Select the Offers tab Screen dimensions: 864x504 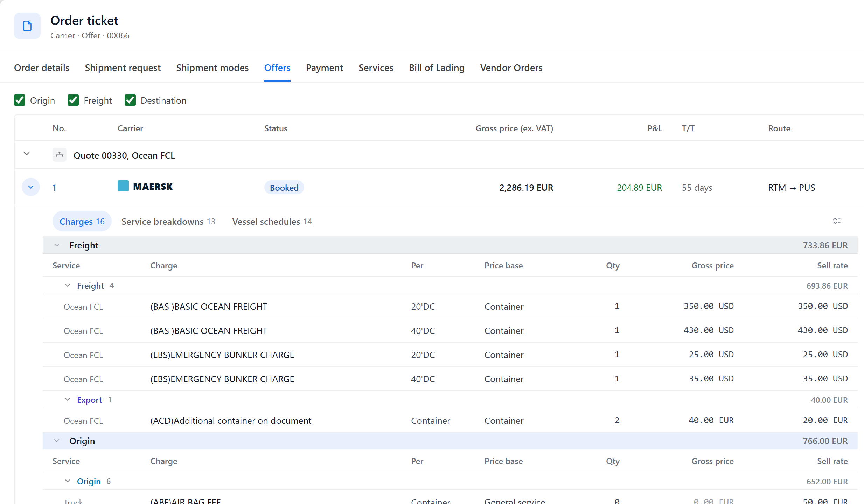[x=277, y=68]
